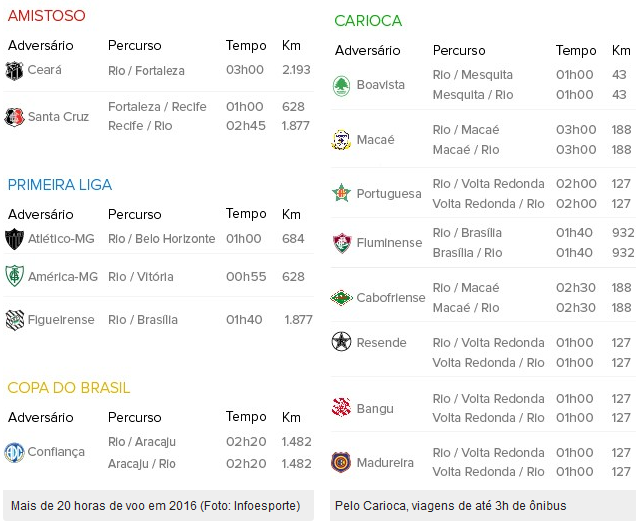Click the Macaé team name text
The width and height of the screenshot is (636, 524).
click(375, 140)
